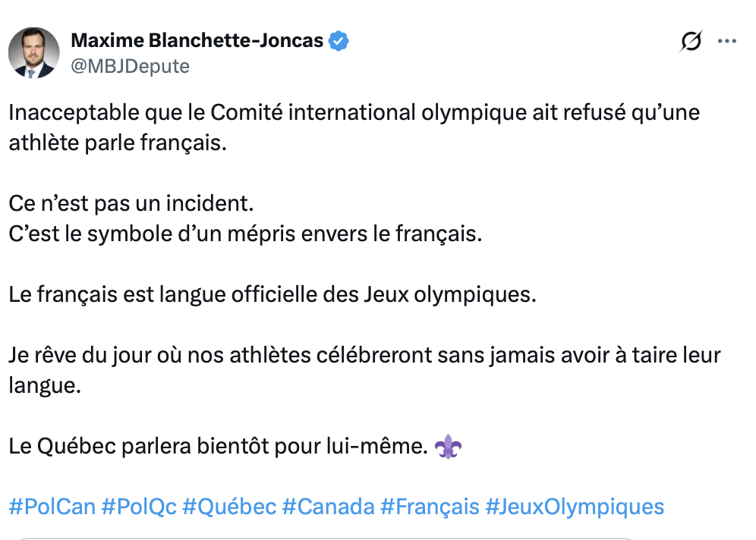Open Maxime Blanchette-Joncas profile photo
756x540 pixels.
click(34, 53)
